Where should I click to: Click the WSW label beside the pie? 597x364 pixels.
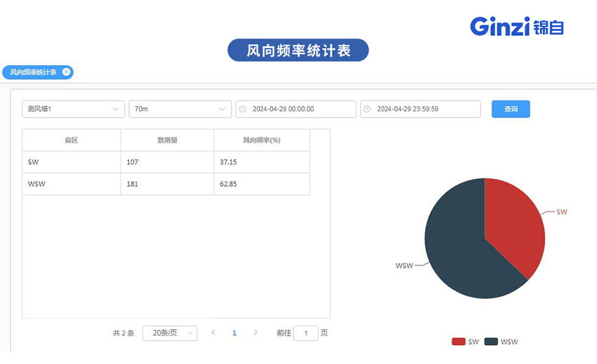(x=404, y=265)
